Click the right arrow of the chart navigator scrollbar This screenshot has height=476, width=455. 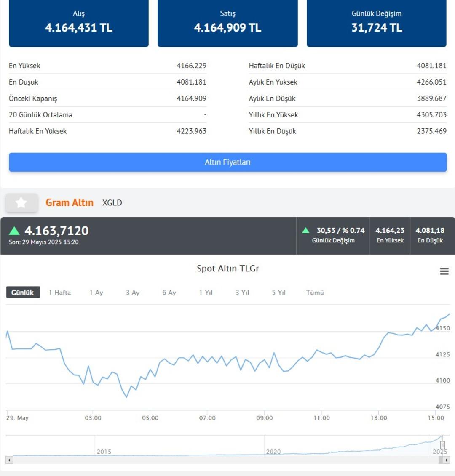point(446,460)
